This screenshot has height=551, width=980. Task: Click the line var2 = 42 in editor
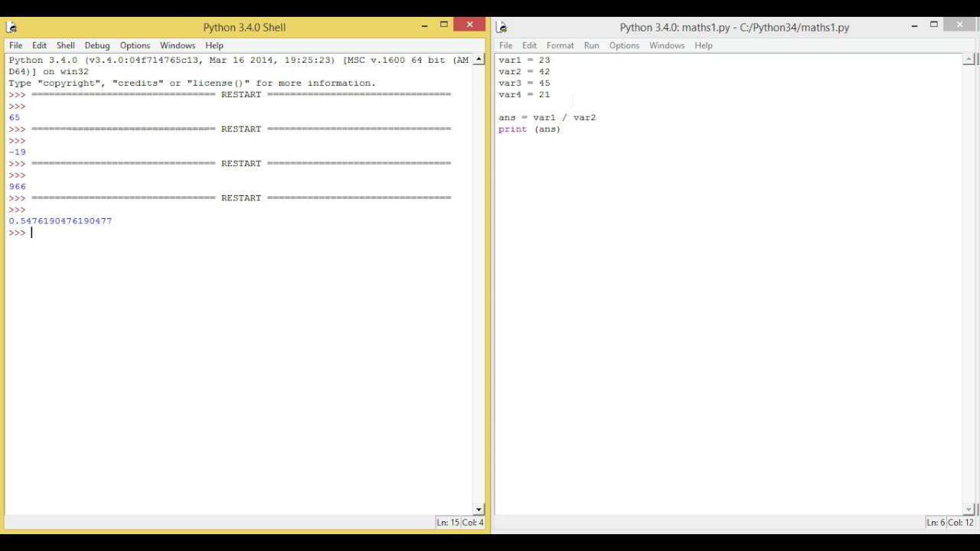[x=524, y=71]
